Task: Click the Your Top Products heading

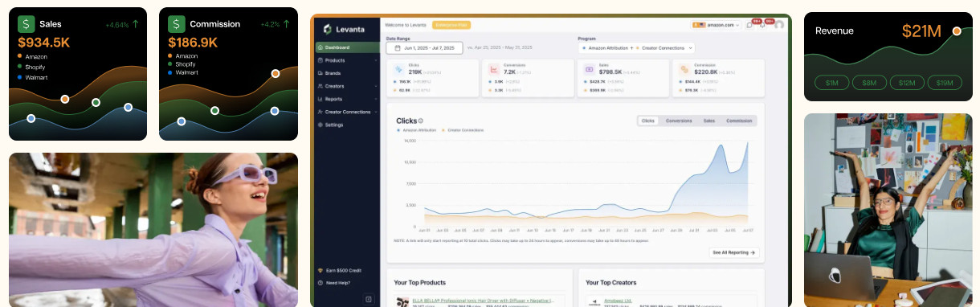Action: point(419,282)
